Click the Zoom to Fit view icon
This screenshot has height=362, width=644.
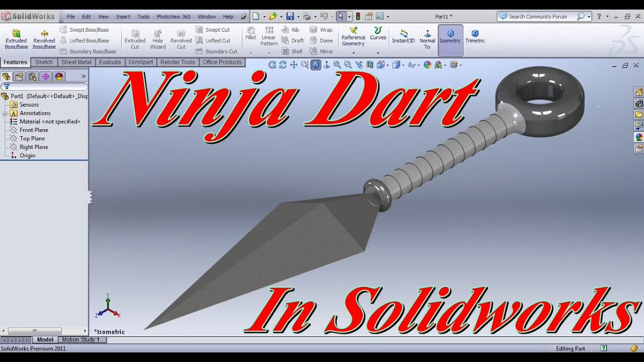(x=337, y=65)
